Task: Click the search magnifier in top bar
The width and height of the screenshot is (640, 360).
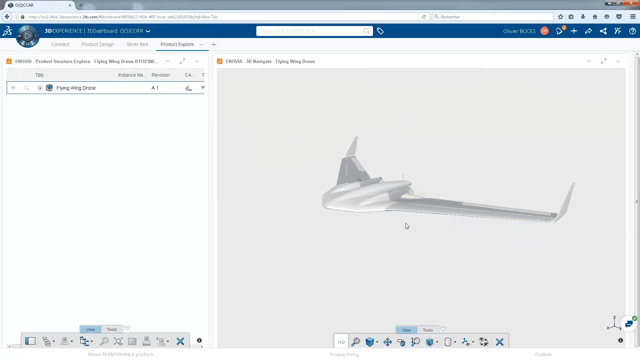Action: [367, 31]
